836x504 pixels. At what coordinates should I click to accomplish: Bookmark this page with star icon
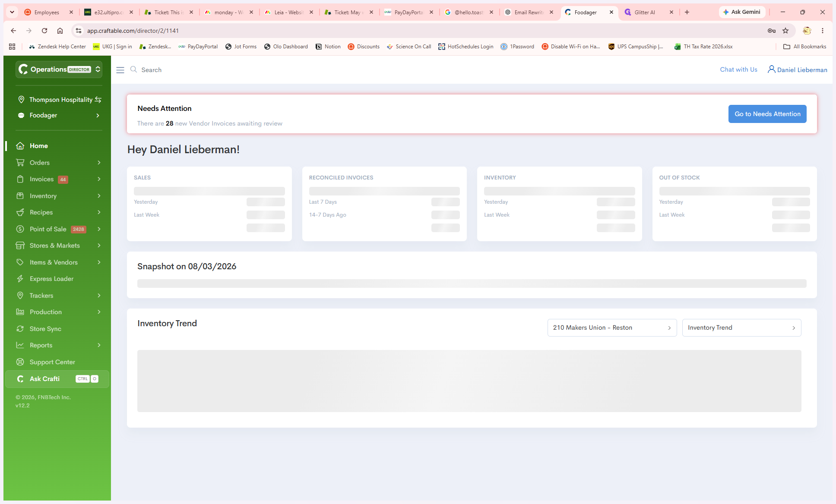tap(785, 31)
